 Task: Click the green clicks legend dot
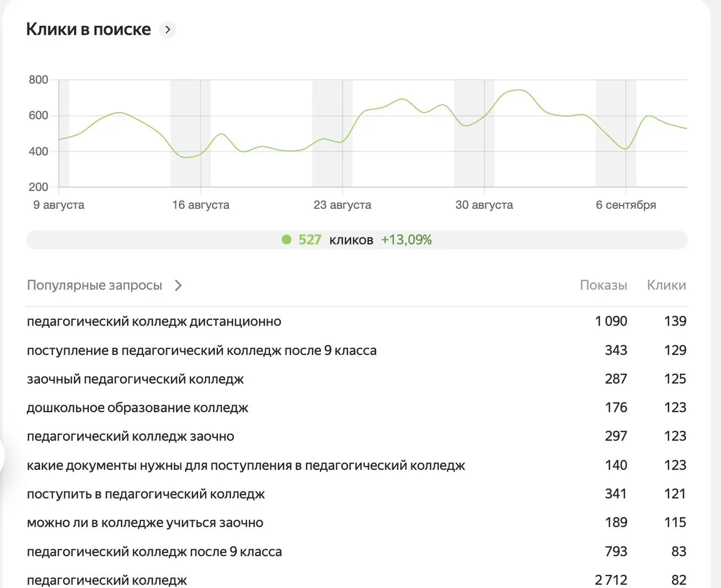[x=287, y=240]
